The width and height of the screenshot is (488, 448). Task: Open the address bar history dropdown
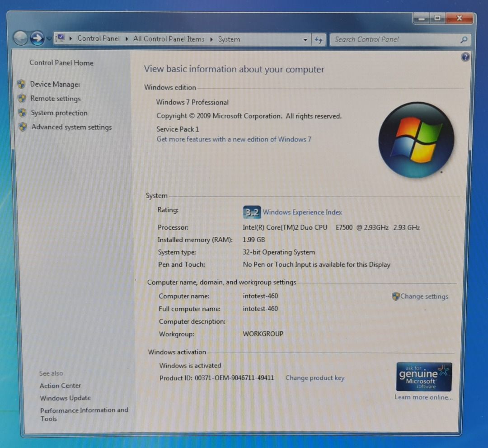tap(305, 39)
